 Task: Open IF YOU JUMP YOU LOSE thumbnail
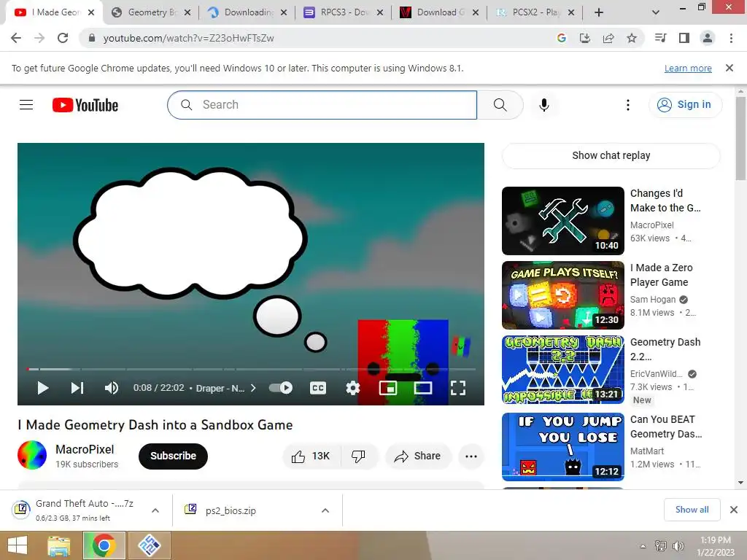pos(562,447)
